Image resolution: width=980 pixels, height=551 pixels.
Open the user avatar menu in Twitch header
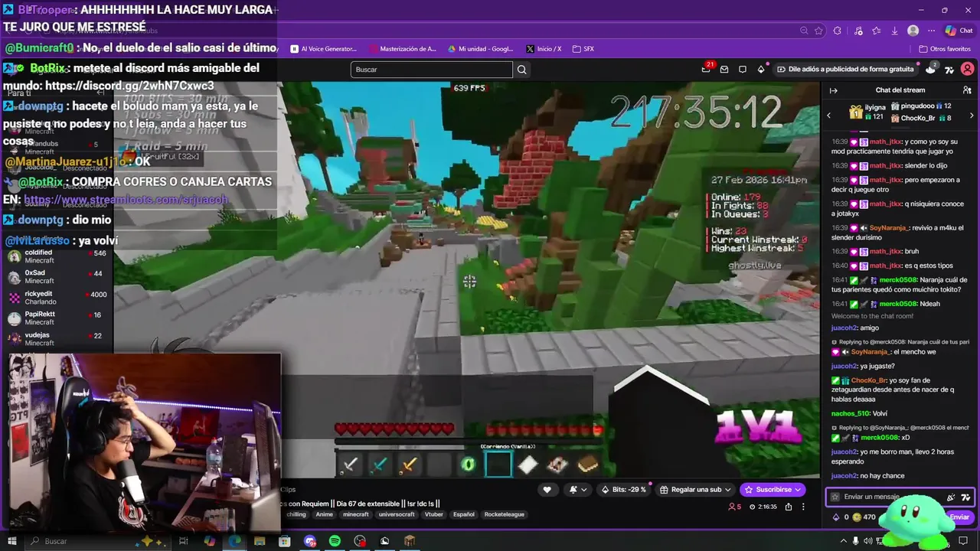pyautogui.click(x=968, y=69)
